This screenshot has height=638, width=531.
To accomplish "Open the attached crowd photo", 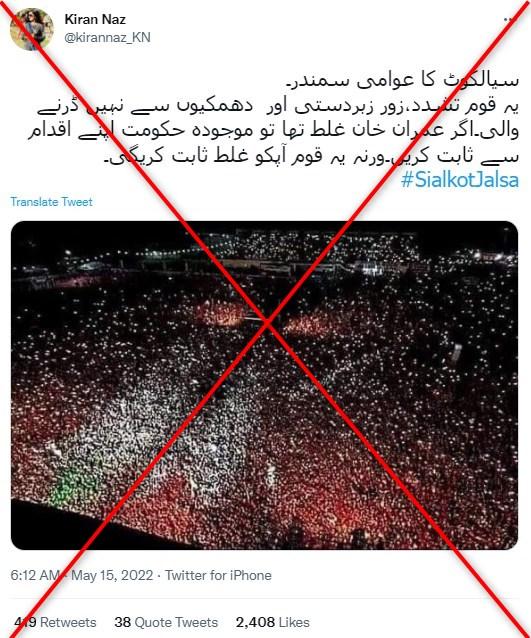I will point(264,385).
